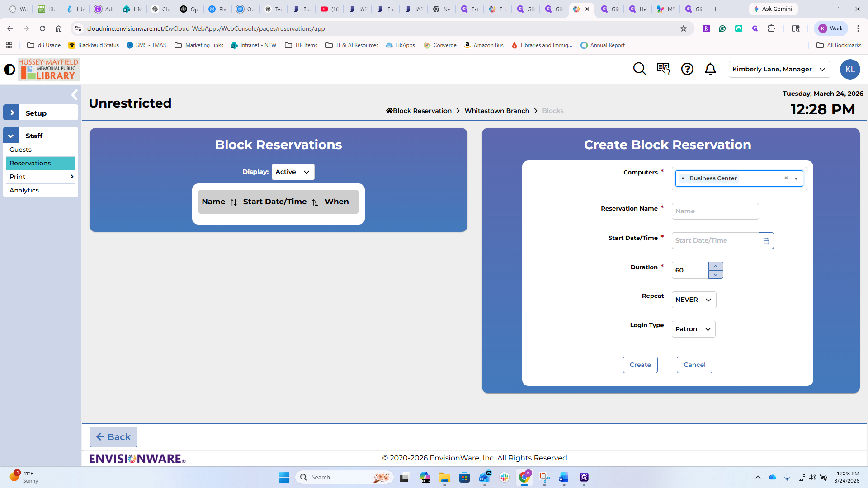Click in the Reservation Name field
The width and height of the screenshot is (868, 488).
pos(715,211)
